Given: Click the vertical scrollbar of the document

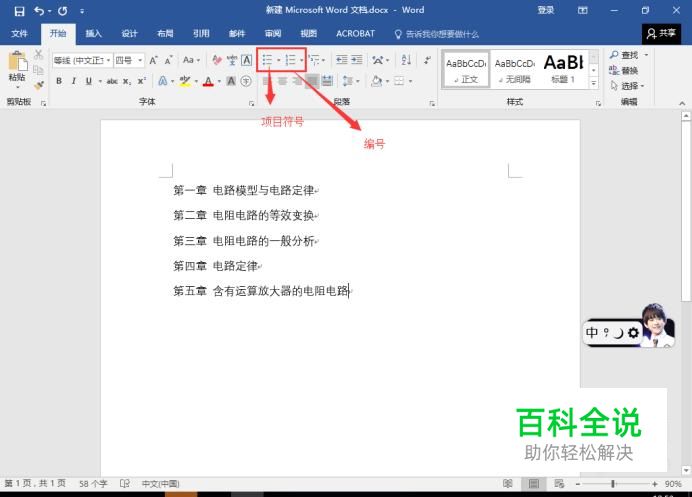Looking at the screenshot, I should (x=685, y=294).
